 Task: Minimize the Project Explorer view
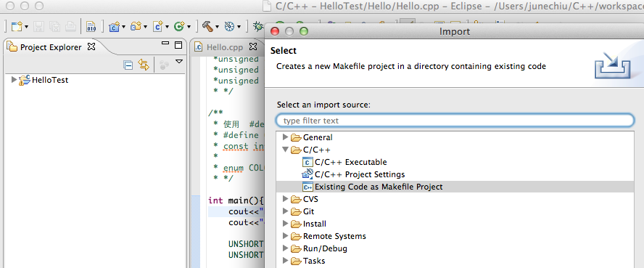(x=165, y=43)
